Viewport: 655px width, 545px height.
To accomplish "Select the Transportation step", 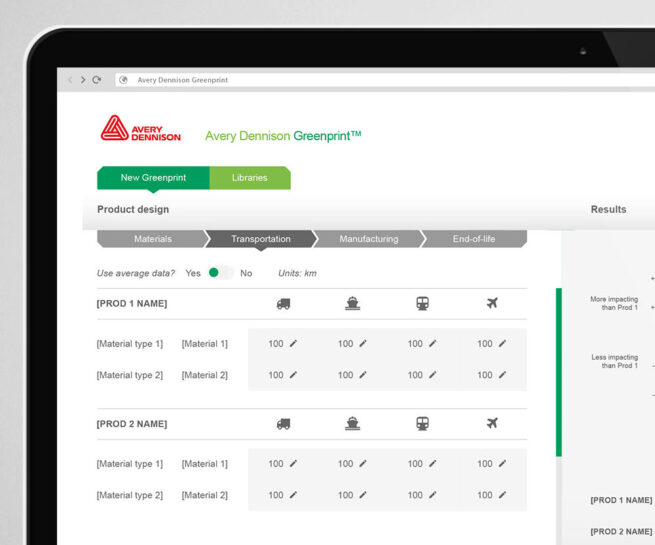I will (261, 239).
